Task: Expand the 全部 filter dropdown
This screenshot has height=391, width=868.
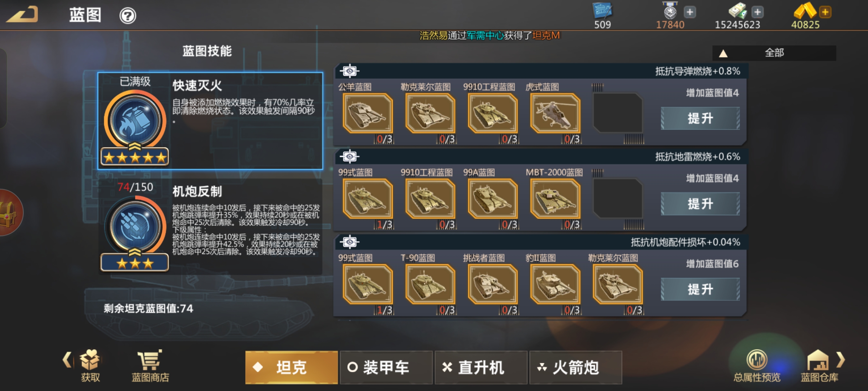Action: [x=774, y=53]
